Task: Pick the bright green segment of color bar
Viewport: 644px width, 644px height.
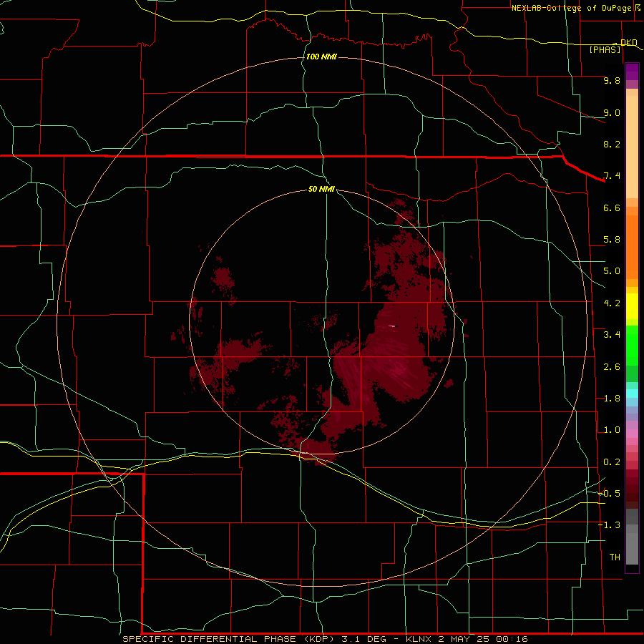Action: click(x=632, y=344)
